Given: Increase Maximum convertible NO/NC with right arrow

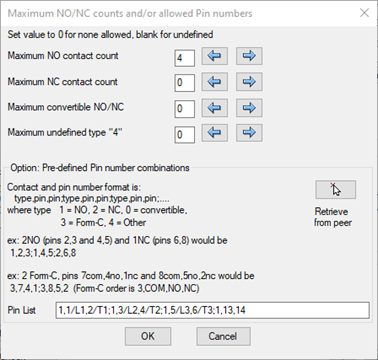Looking at the screenshot, I should [x=249, y=108].
